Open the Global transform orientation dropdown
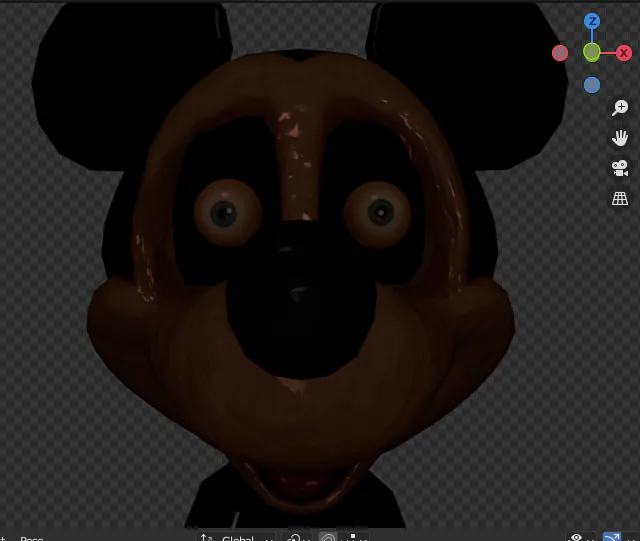Viewport: 640px width, 541px height. click(x=237, y=537)
